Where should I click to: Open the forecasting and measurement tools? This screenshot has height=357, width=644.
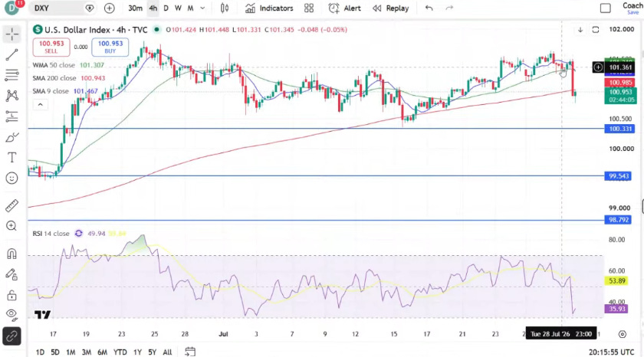(12, 116)
